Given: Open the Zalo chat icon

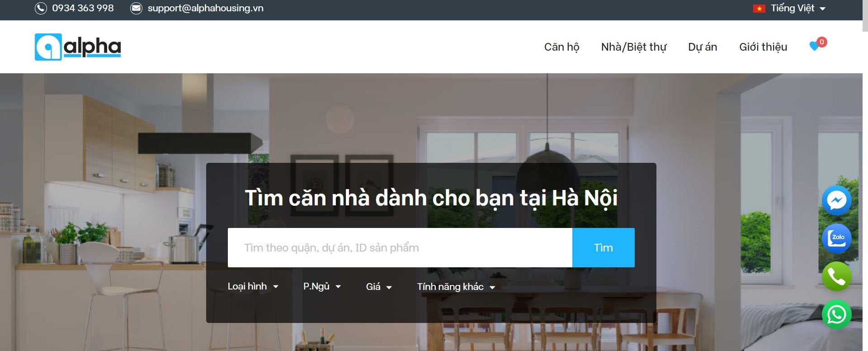Looking at the screenshot, I should click(836, 238).
